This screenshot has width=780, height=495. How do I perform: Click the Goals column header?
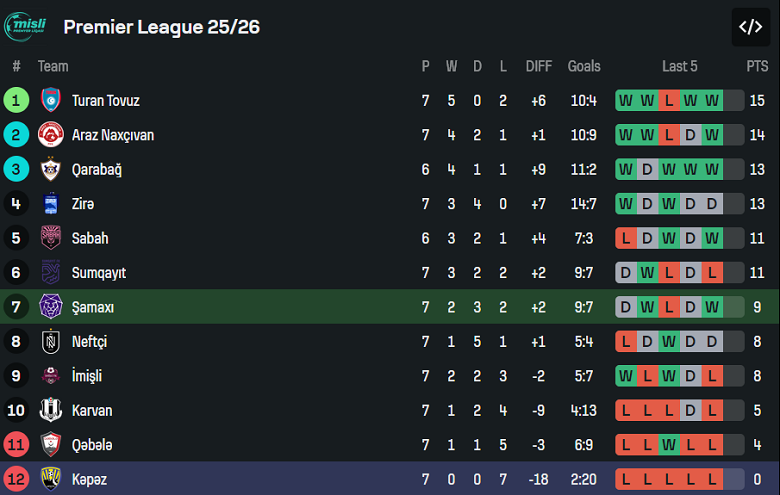pos(584,66)
